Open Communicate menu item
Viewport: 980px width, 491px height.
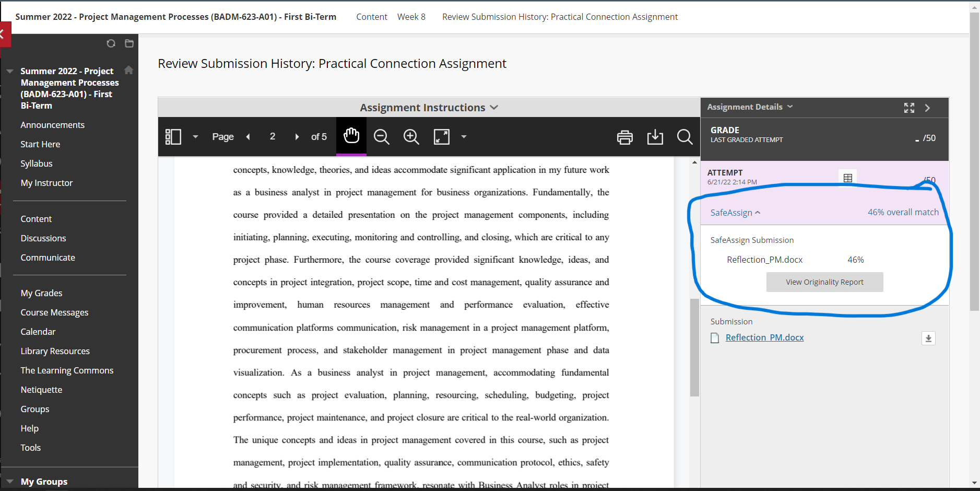pyautogui.click(x=48, y=258)
